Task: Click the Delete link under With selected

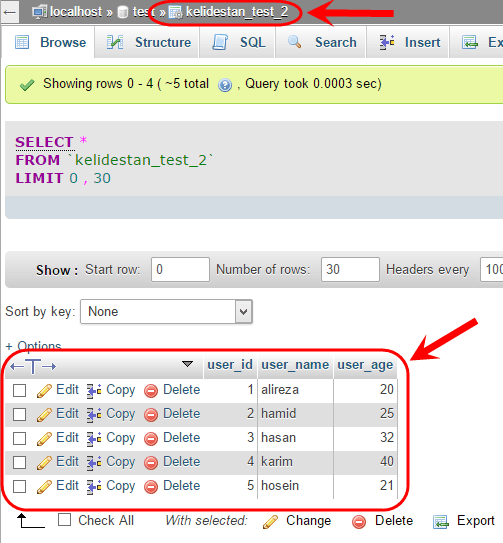Action: [394, 520]
